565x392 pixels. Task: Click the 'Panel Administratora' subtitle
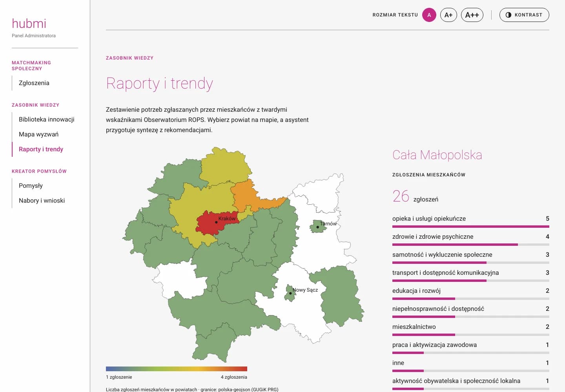(34, 36)
